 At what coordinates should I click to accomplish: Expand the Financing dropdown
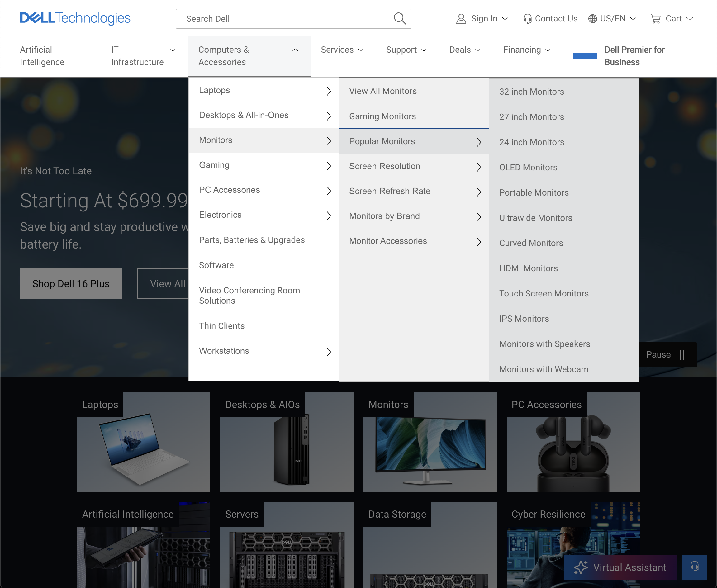pos(527,50)
